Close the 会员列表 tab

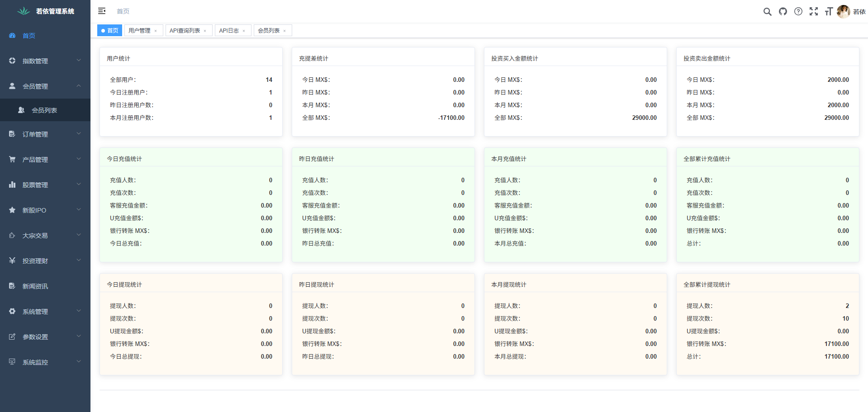[x=285, y=31]
